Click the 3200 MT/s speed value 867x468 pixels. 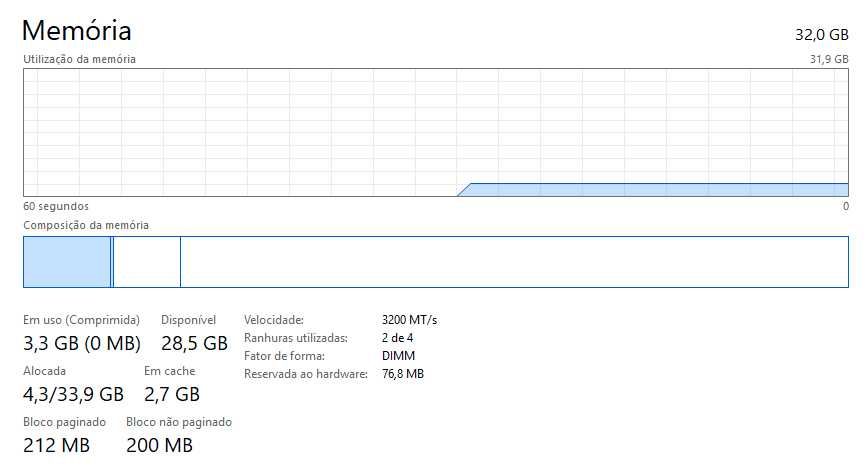tap(409, 320)
